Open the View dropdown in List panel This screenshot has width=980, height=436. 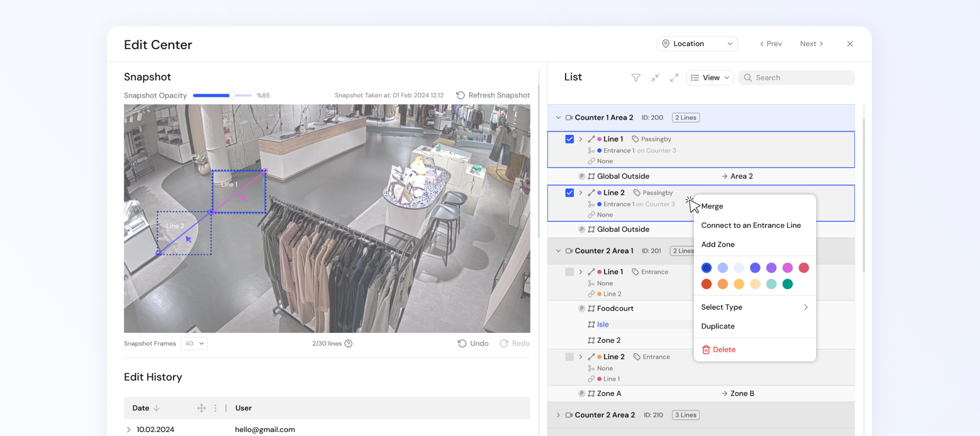pos(710,78)
